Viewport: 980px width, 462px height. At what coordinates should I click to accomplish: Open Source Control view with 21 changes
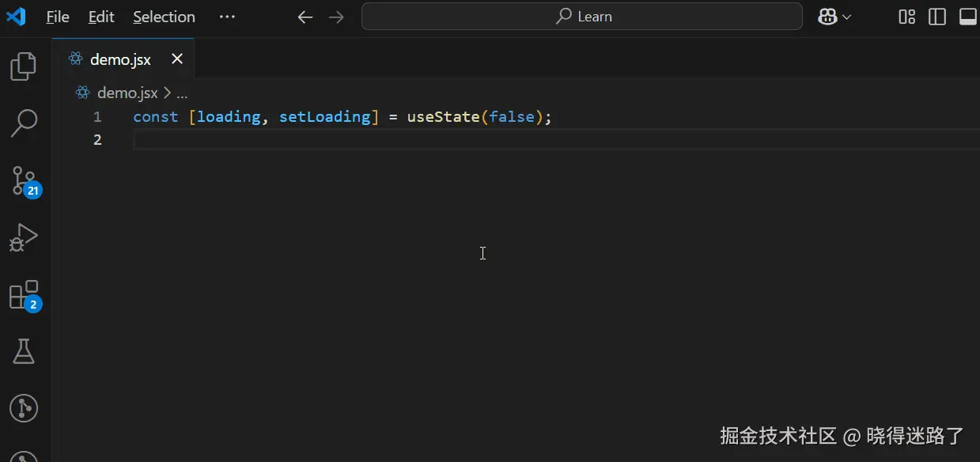coord(24,180)
